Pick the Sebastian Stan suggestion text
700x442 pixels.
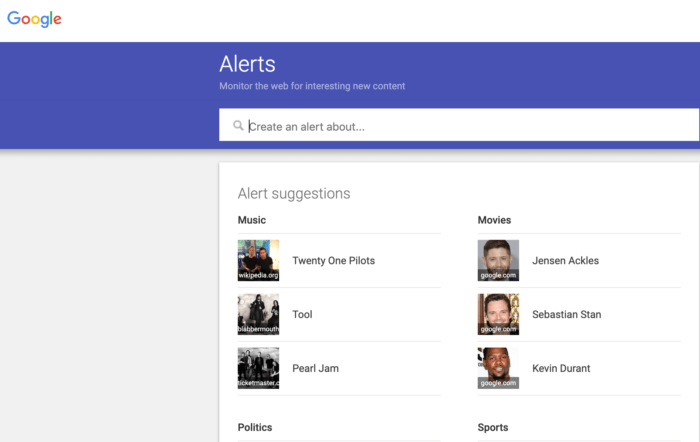(566, 315)
